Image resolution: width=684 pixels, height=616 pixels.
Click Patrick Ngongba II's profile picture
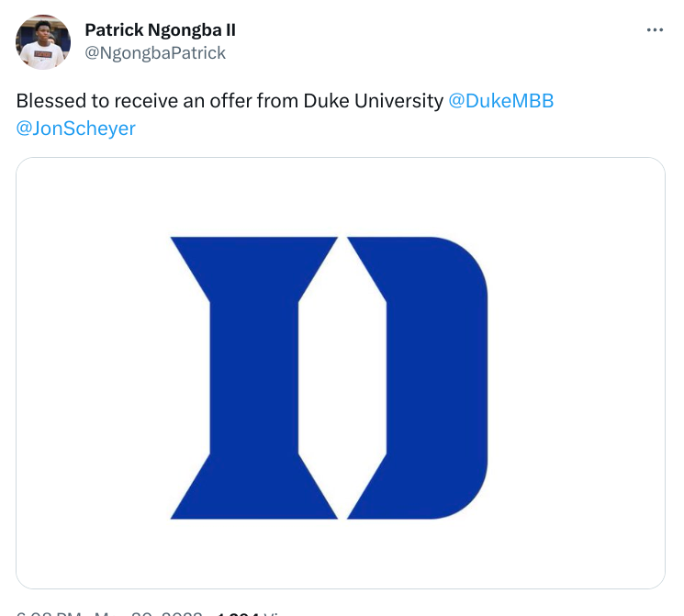[43, 42]
